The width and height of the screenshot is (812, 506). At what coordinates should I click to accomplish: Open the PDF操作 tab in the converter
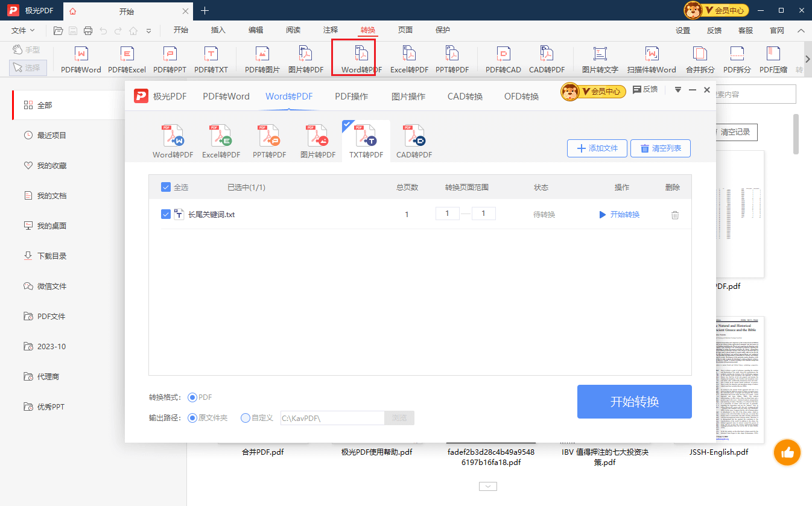[x=351, y=95]
